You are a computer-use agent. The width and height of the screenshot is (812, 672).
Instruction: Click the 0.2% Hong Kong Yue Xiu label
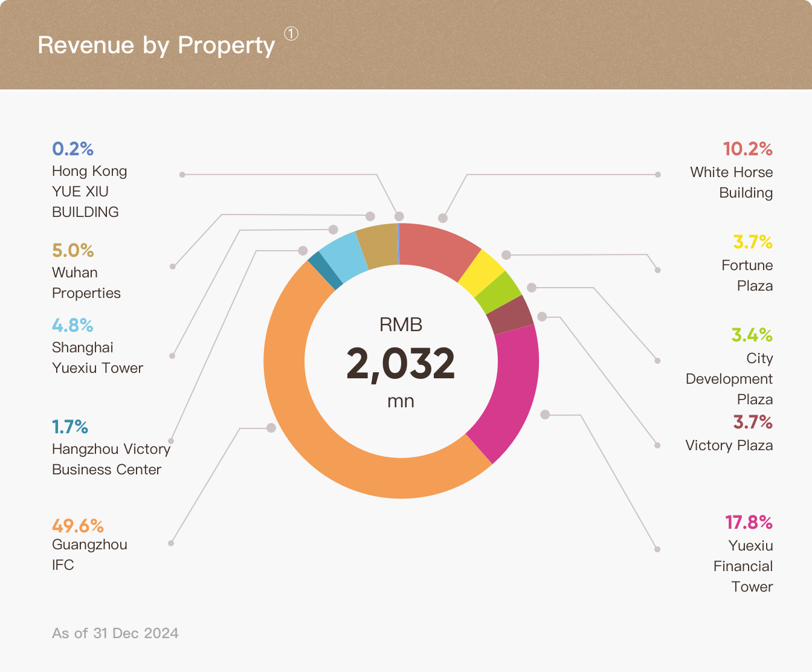72,149
